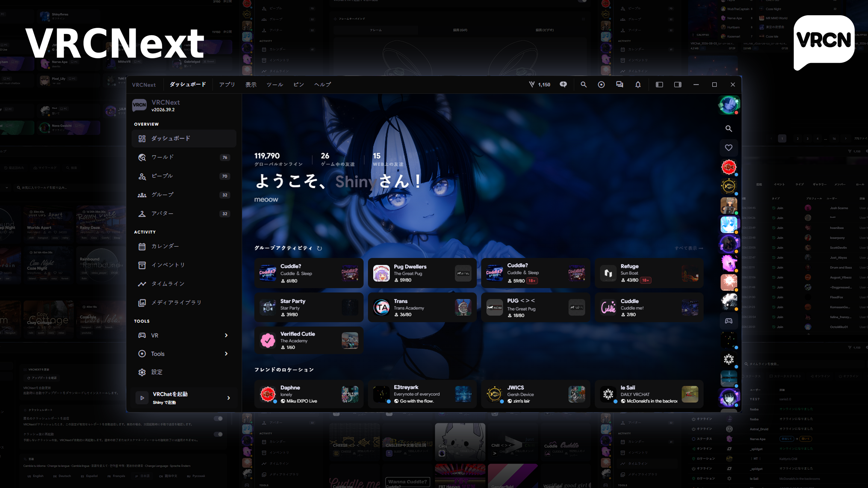The width and height of the screenshot is (868, 488).
Task: Open アバター in the sidebar
Action: click(184, 213)
